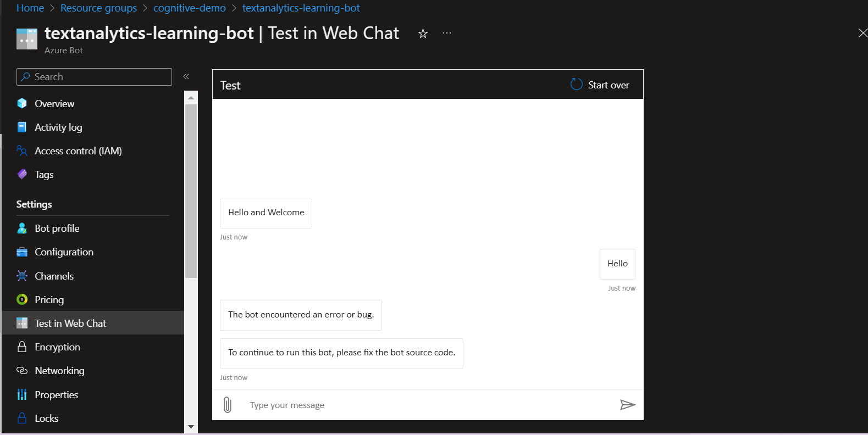Click the Test in Web Chat icon
Screen dimensions: 868x435
coord(22,323)
